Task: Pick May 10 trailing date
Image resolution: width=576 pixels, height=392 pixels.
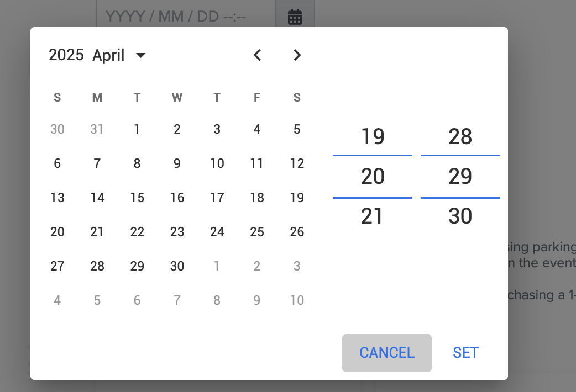Action: pos(297,300)
